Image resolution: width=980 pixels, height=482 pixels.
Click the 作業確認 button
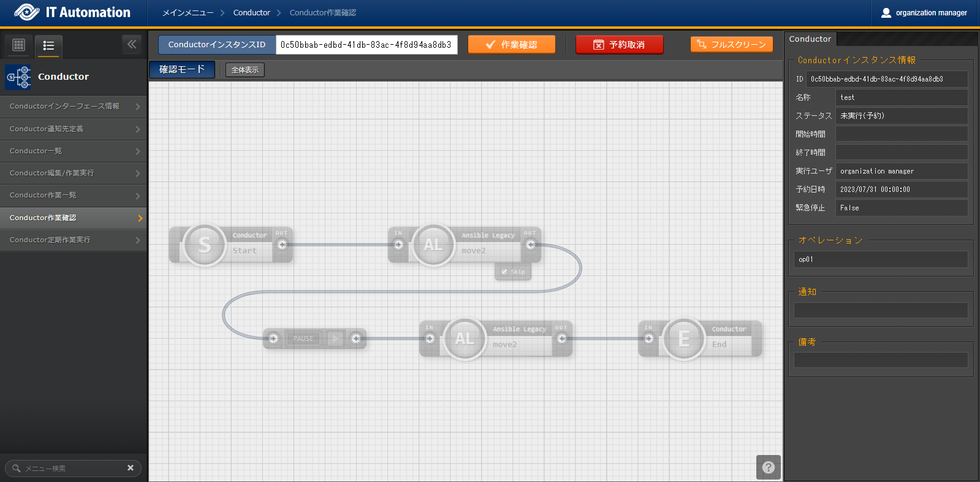coord(511,45)
